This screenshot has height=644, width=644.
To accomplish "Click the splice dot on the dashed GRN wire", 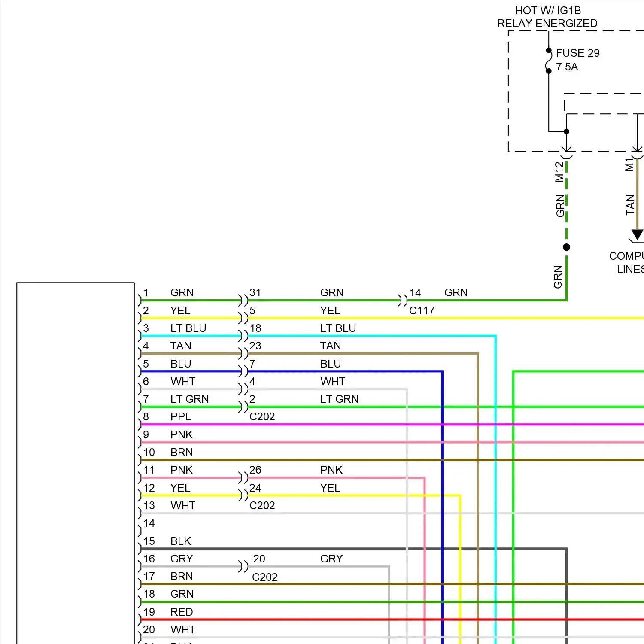I will (566, 247).
